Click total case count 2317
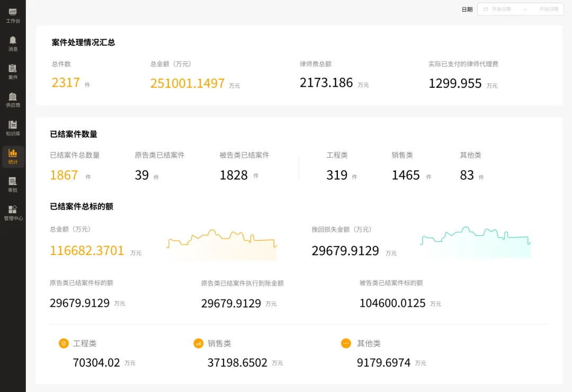This screenshot has height=392, width=572. click(66, 83)
